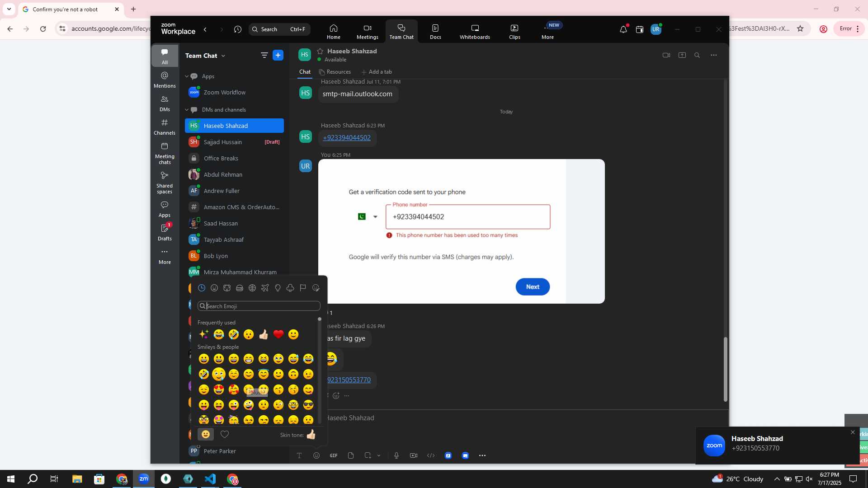The width and height of the screenshot is (868, 488).
Task: Open the UR profile avatar menu
Action: click(x=656, y=29)
